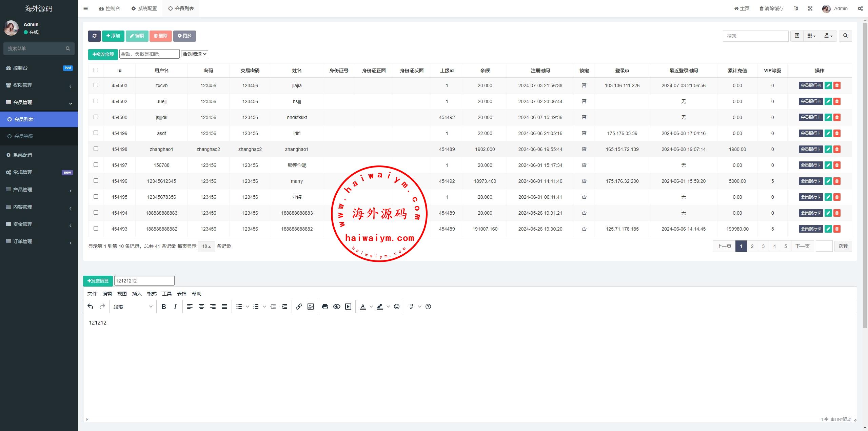
Task: Tick the checkbox for member 454498
Action: click(x=96, y=149)
